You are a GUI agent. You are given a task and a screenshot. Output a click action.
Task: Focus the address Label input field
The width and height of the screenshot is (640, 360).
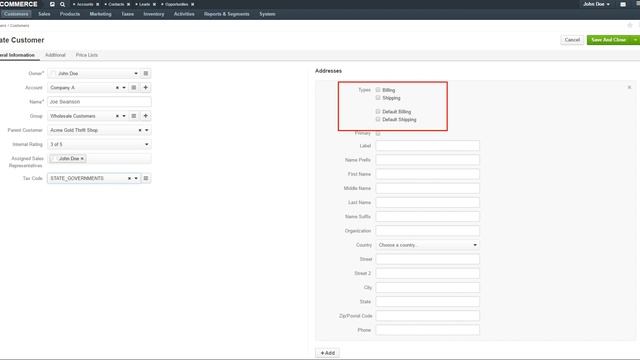[427, 146]
